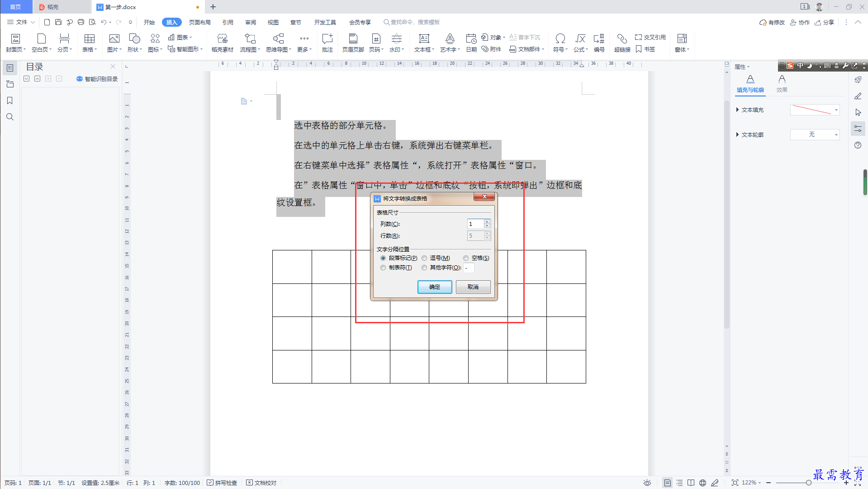Insert a symbol (符号)

click(x=560, y=43)
